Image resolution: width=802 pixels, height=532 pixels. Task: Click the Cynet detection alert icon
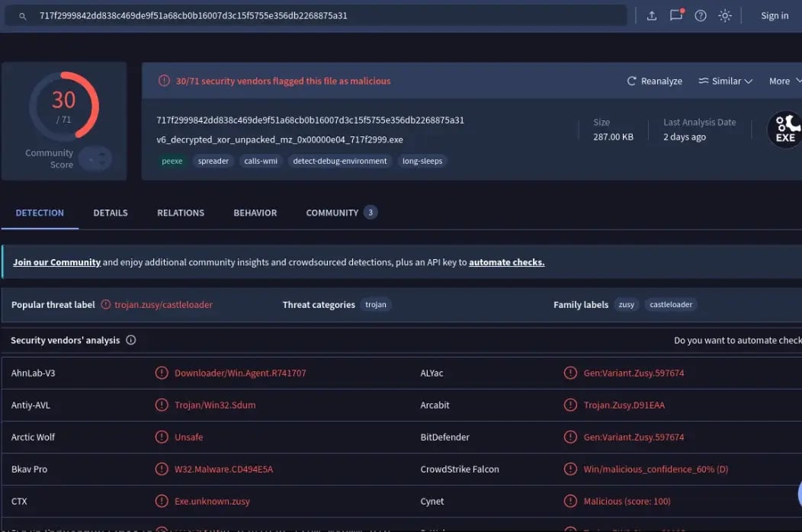(570, 502)
